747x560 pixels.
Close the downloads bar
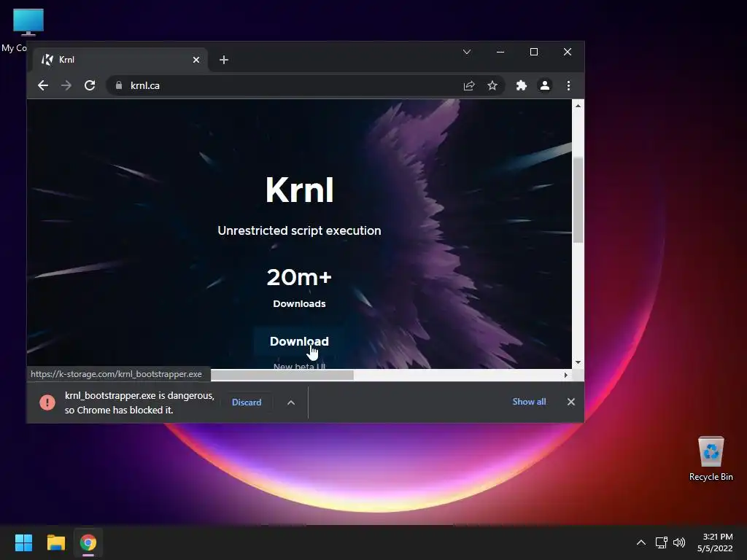571,402
